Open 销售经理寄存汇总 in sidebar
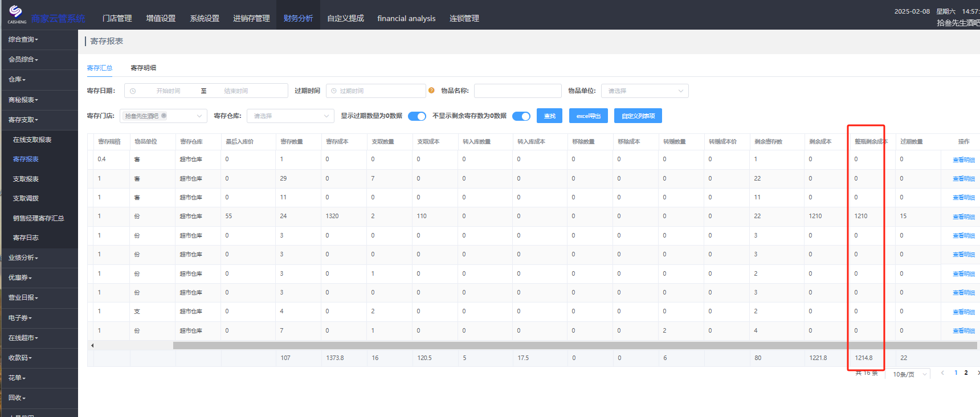The image size is (980, 417). pos(38,218)
